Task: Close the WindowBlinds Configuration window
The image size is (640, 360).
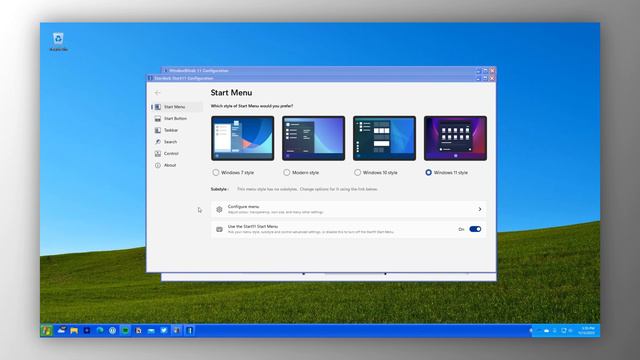Action: point(492,71)
